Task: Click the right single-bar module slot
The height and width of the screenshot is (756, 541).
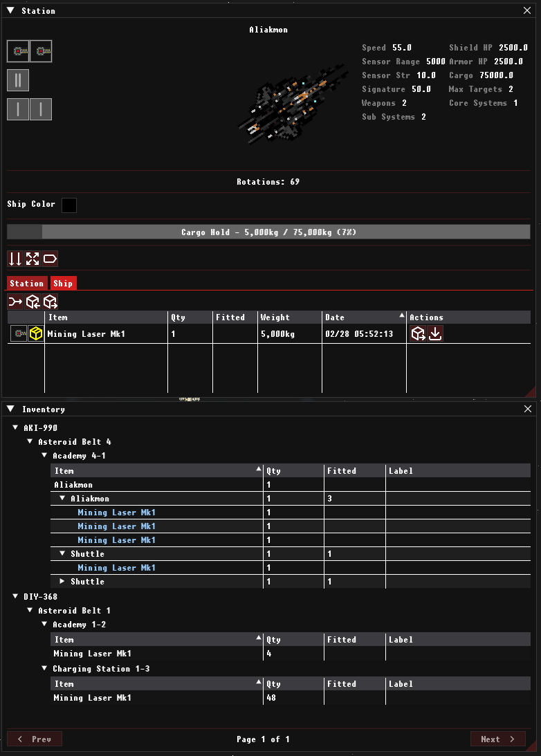Action: [41, 109]
